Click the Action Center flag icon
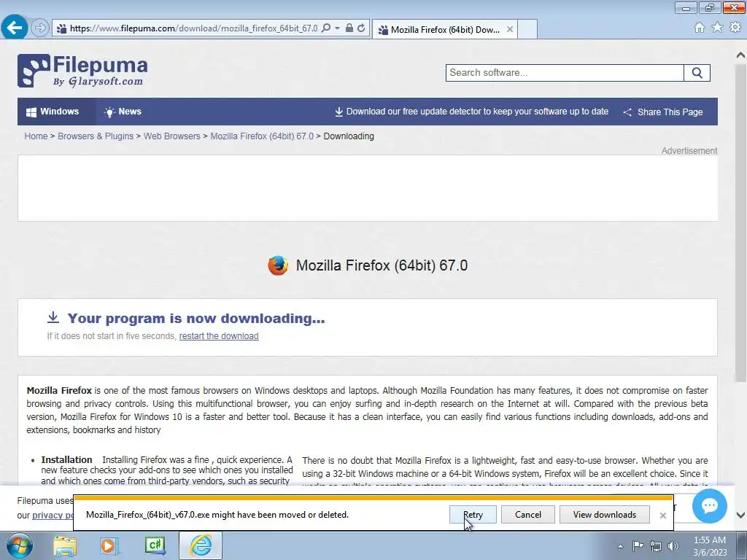 (638, 546)
